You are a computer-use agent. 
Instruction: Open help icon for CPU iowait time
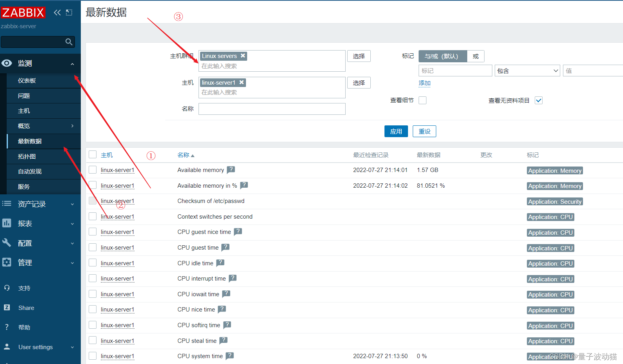pyautogui.click(x=226, y=293)
